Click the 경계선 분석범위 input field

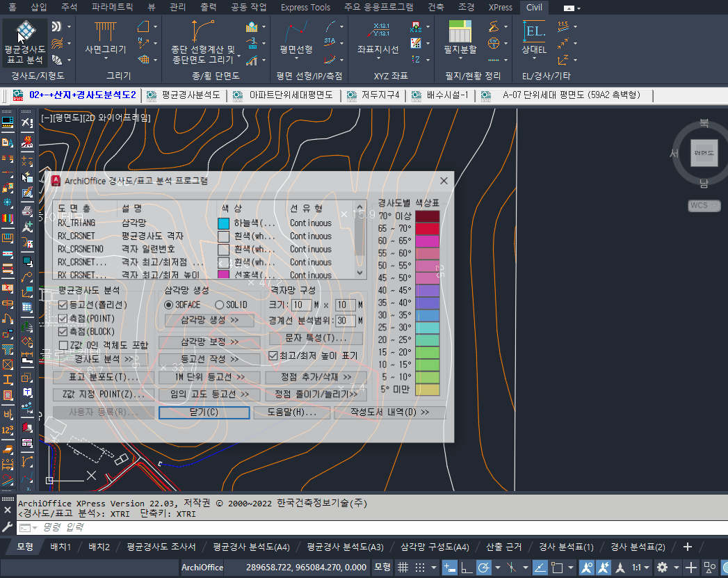pyautogui.click(x=344, y=321)
